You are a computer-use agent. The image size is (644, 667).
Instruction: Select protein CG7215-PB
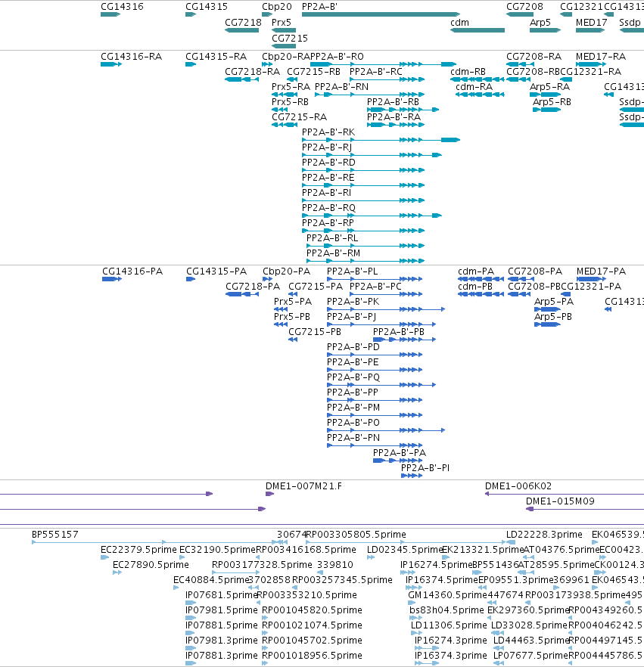point(315,332)
